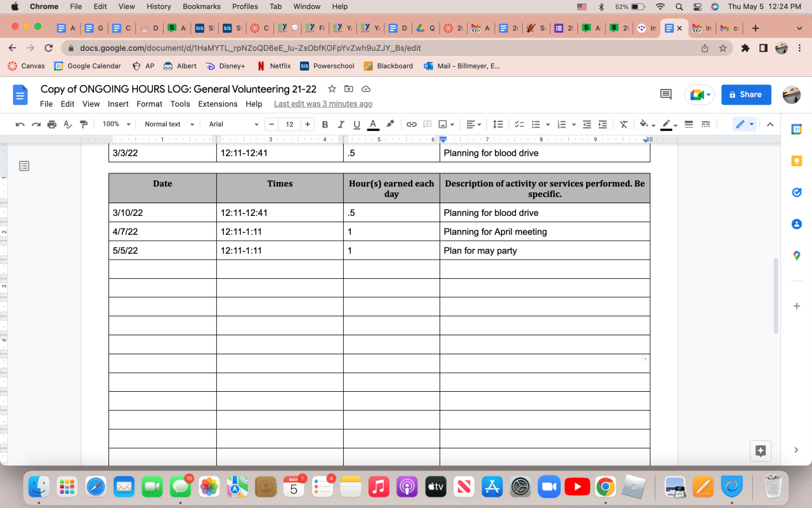812x508 pixels.
Task: Expand the numbered list style options
Action: coord(573,124)
